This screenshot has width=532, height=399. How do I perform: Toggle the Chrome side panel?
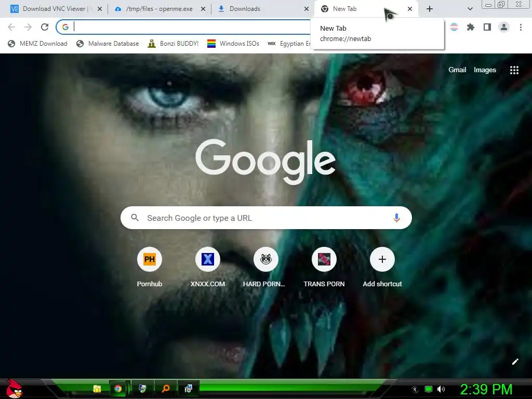click(487, 27)
